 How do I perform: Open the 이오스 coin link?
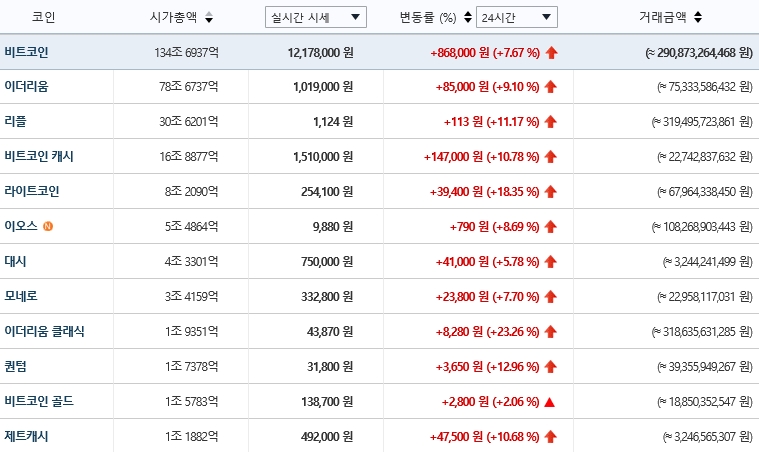click(21, 226)
